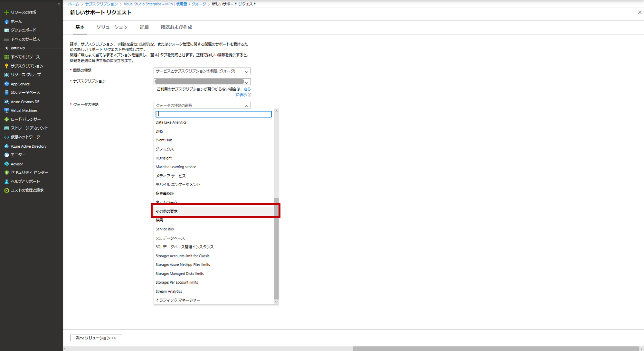
Task: Switch to the ソリューション tab
Action: pyautogui.click(x=112, y=27)
